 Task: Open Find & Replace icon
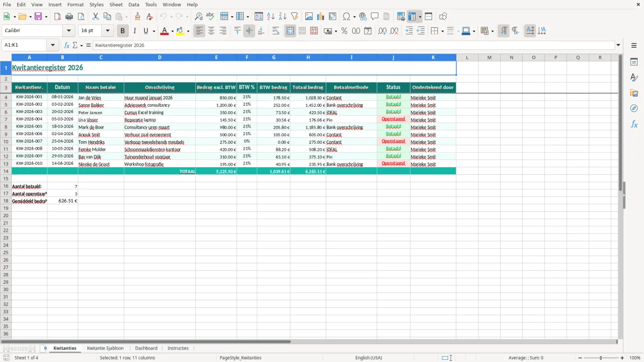pyautogui.click(x=199, y=17)
